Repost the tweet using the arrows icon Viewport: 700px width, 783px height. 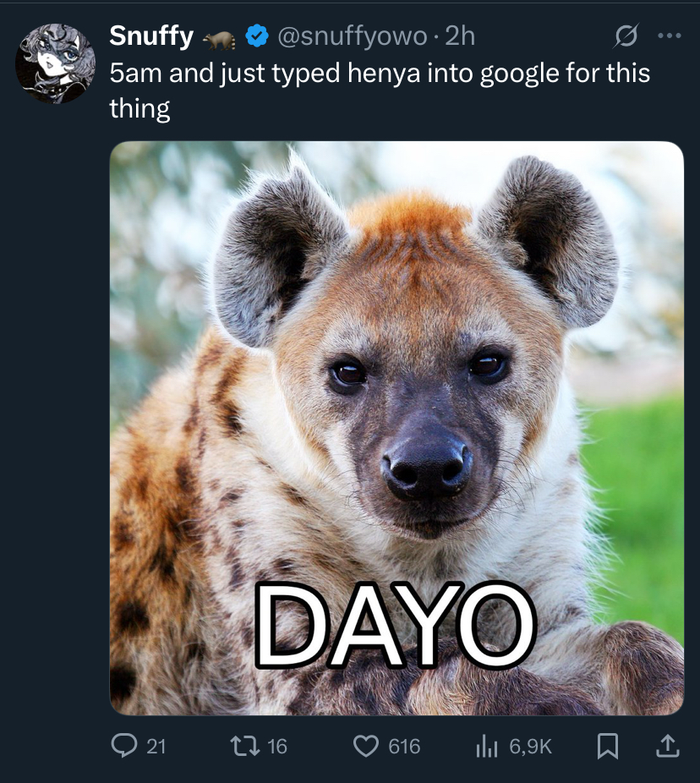[x=244, y=745]
